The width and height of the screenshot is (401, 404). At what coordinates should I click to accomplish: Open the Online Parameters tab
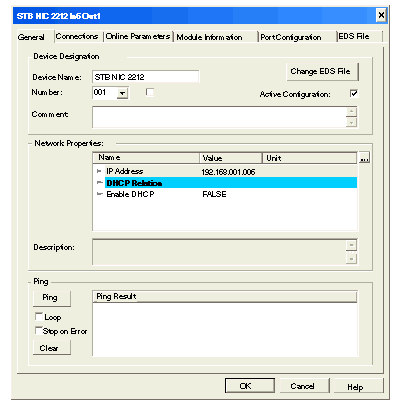click(138, 36)
